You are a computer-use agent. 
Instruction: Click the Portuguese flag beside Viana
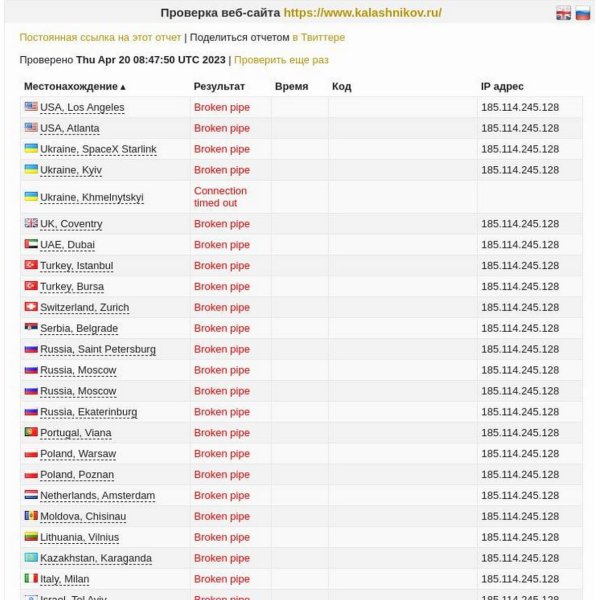(31, 432)
